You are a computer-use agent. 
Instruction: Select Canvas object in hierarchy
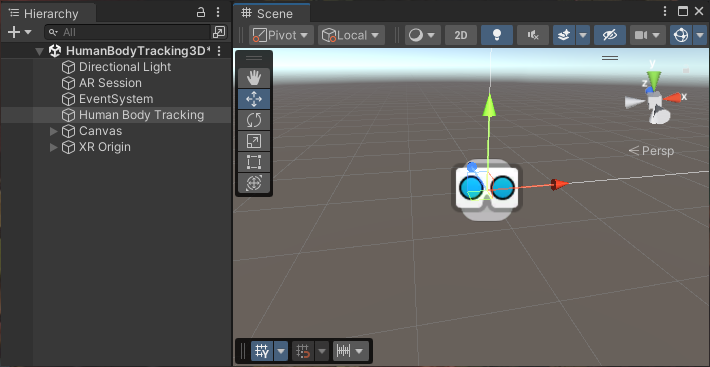point(101,131)
